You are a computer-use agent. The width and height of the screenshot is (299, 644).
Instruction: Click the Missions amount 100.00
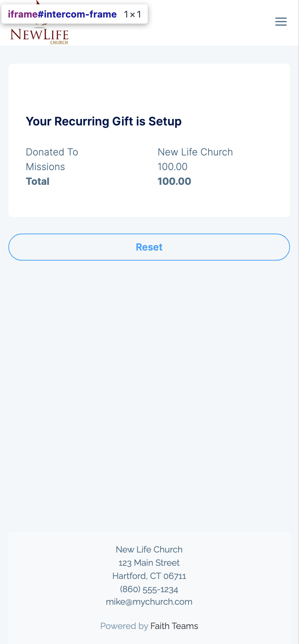[172, 167]
